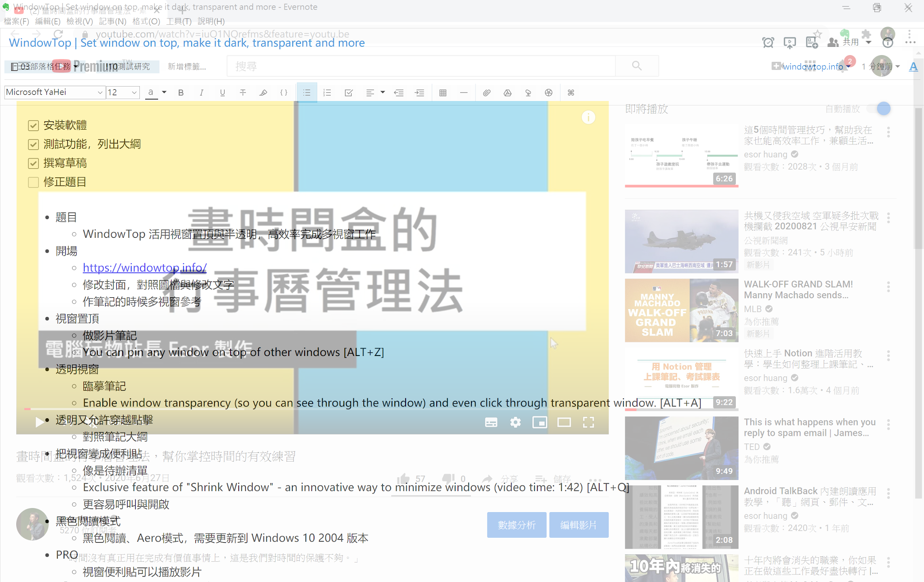Uncheck the 撰寫草稿 checkbox
The height and width of the screenshot is (582, 924).
[x=33, y=163]
